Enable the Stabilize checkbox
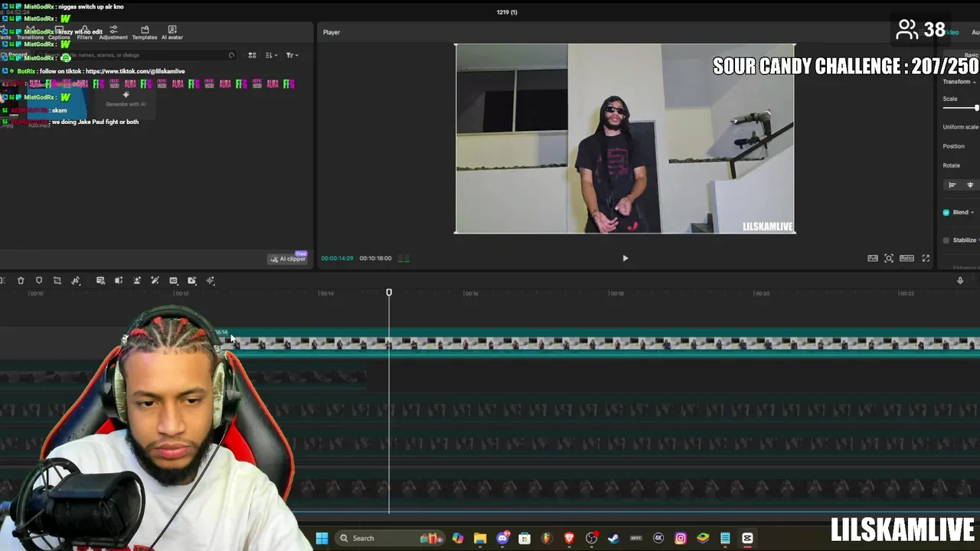The height and width of the screenshot is (551, 980). pos(946,240)
